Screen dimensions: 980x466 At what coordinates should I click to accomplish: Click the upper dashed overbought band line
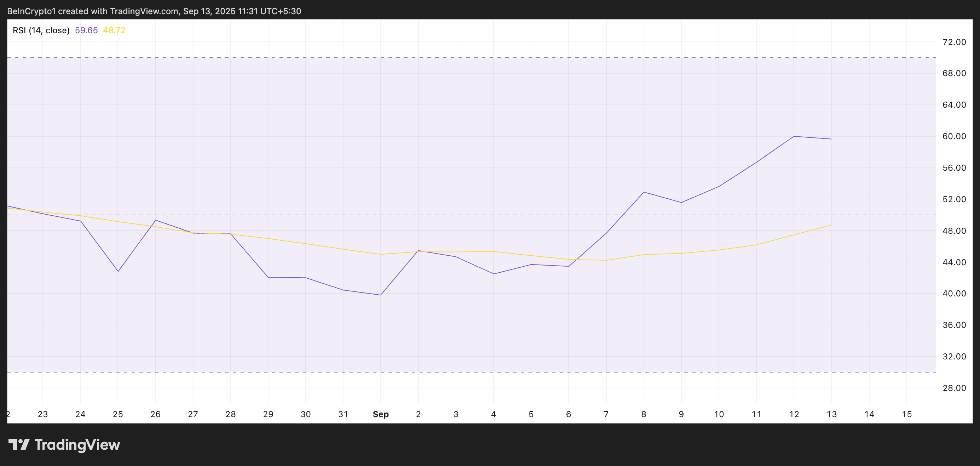tap(456, 58)
